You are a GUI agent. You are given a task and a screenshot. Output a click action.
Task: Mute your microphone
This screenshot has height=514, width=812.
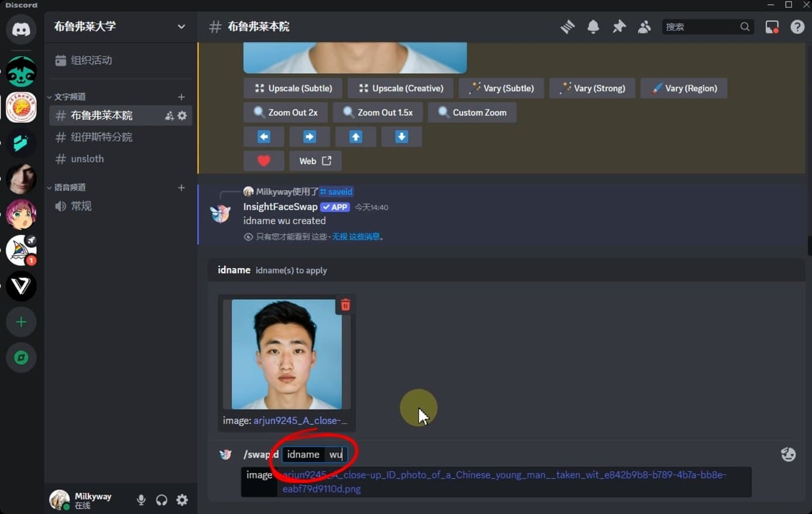[x=141, y=499]
